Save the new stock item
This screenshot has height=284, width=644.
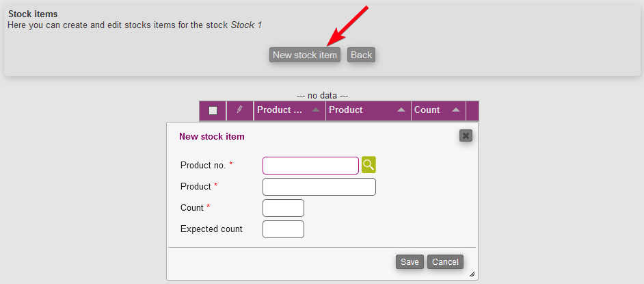(x=410, y=261)
